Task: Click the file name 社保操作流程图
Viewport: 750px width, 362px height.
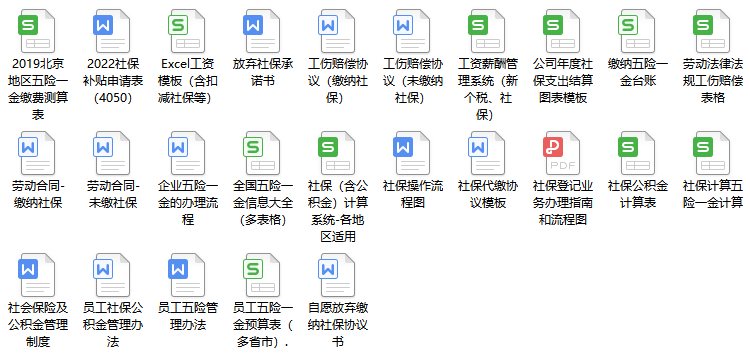Action: tap(412, 194)
